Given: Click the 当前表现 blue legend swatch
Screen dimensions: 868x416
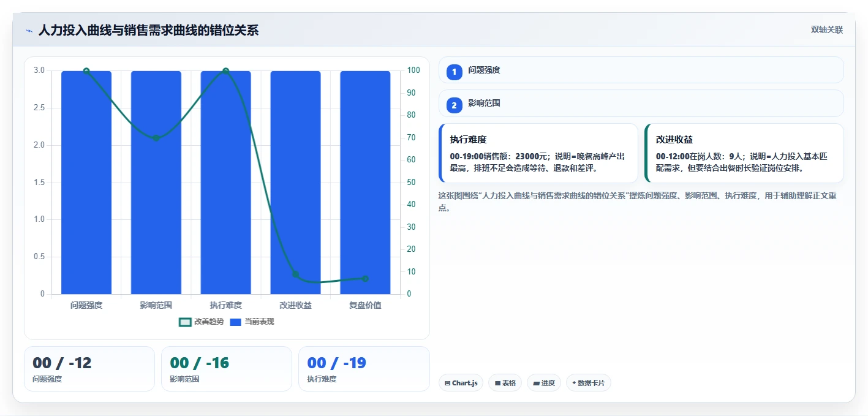Looking at the screenshot, I should tap(236, 322).
